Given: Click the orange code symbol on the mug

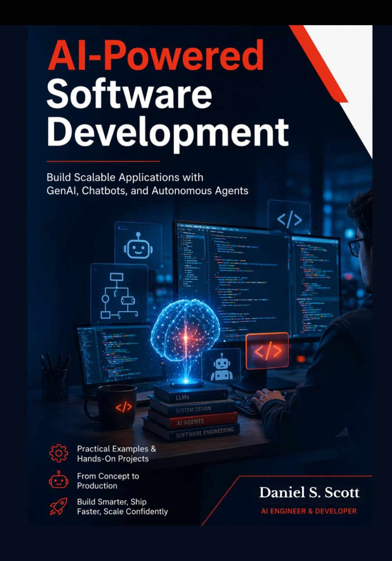Looking at the screenshot, I should tap(123, 407).
